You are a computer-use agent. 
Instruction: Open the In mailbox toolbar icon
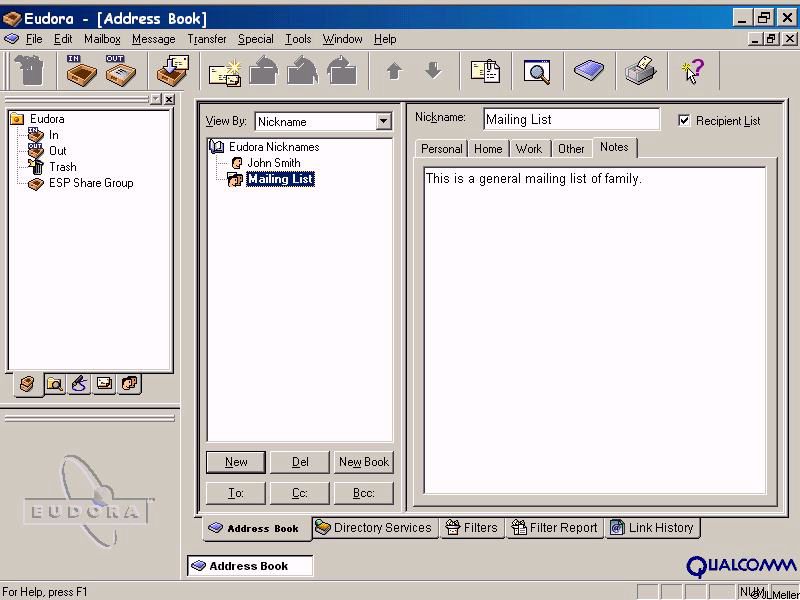click(x=81, y=70)
